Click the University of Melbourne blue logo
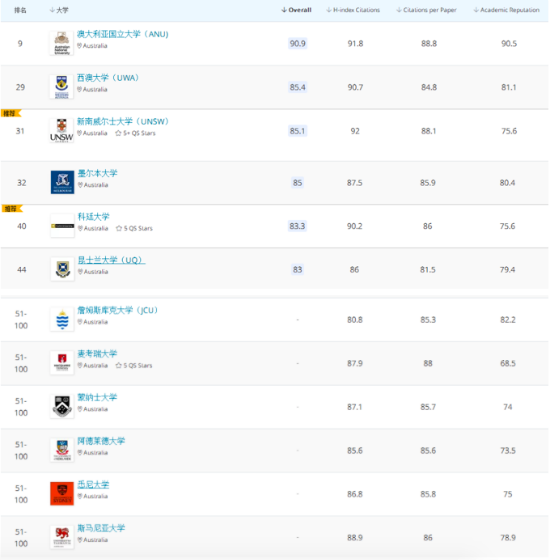550x560 pixels. (62, 182)
